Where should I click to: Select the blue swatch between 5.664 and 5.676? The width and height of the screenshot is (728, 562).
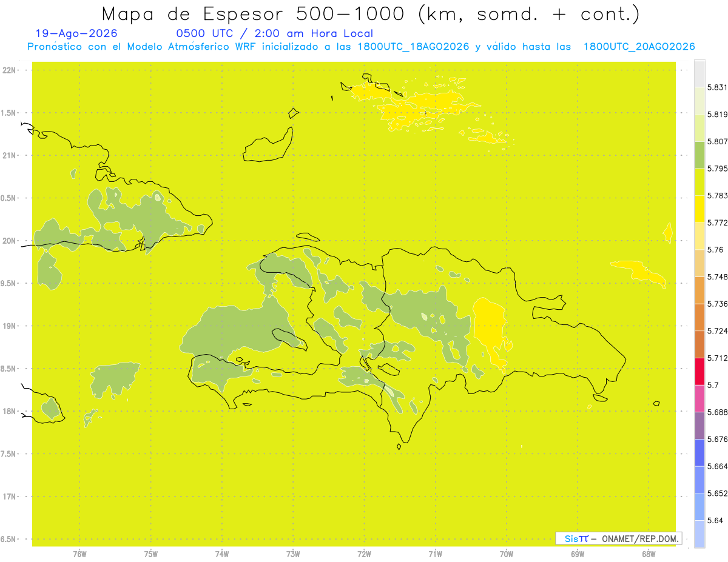pyautogui.click(x=699, y=453)
